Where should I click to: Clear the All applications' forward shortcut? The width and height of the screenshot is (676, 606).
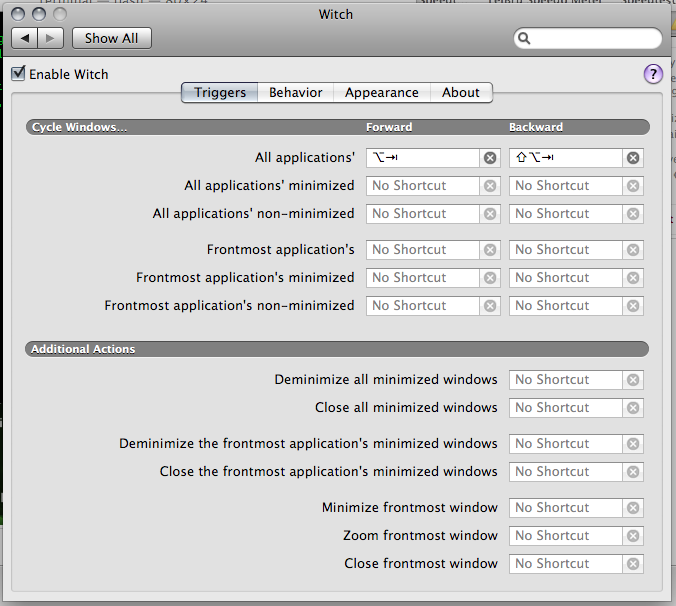click(490, 158)
